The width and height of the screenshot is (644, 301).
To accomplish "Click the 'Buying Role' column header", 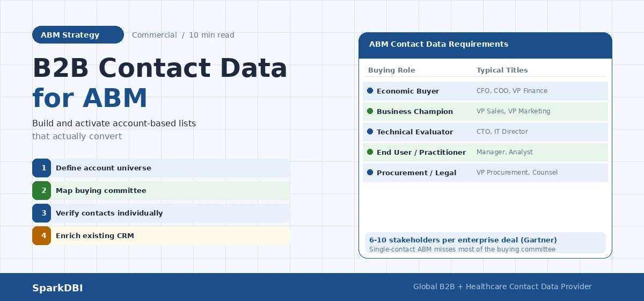I will 392,70.
